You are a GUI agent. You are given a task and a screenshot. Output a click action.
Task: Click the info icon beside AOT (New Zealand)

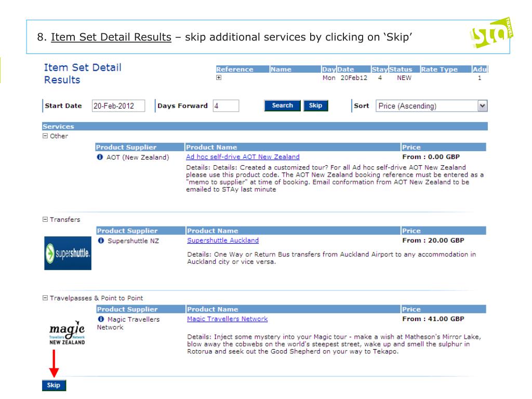click(x=100, y=157)
